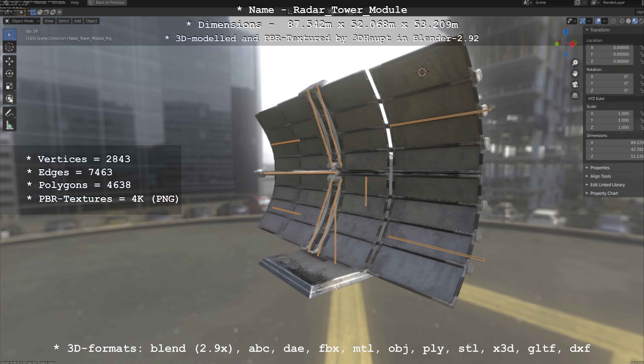The width and height of the screenshot is (644, 364).
Task: Click the Location X value field
Action: point(610,47)
